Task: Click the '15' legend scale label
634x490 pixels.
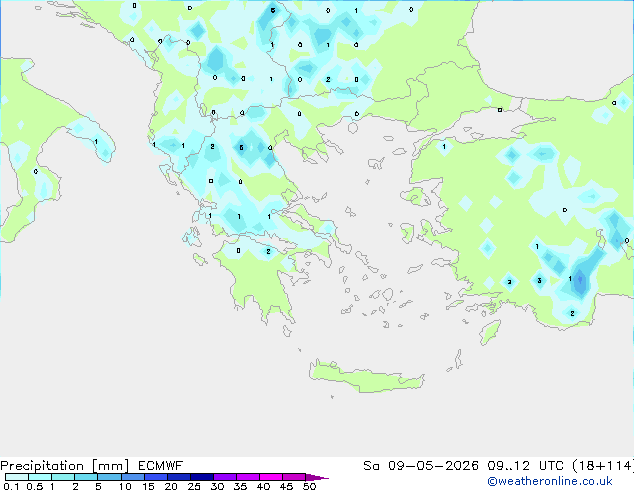Action: click(148, 486)
